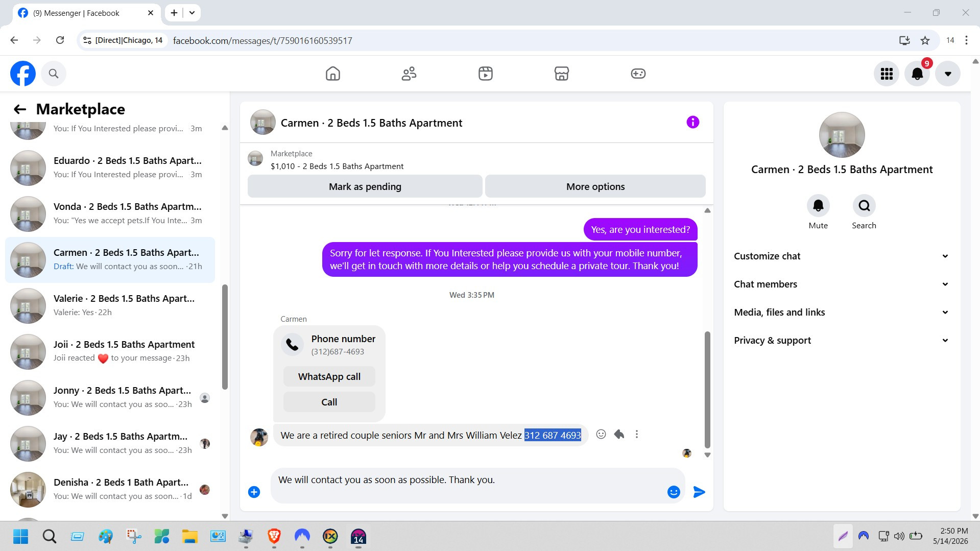This screenshot has width=980, height=551.
Task: Open the plus attachment button in composer
Action: click(x=254, y=492)
